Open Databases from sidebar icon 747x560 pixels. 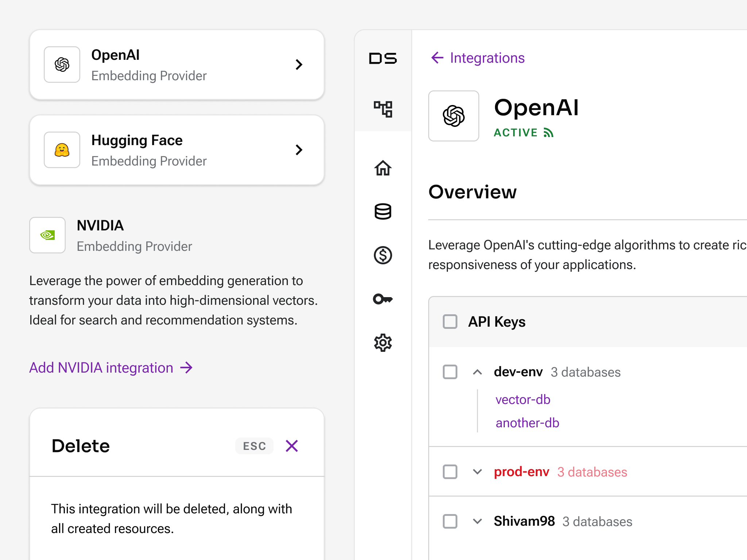point(383,211)
